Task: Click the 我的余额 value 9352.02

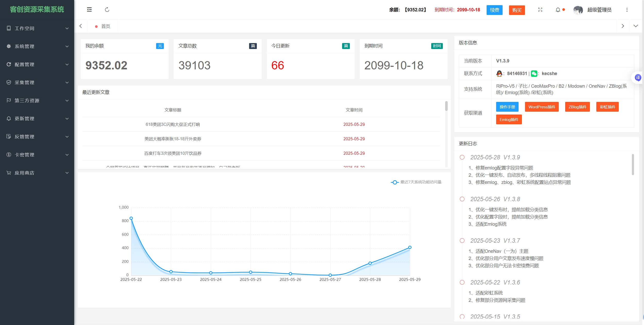Action: [x=106, y=65]
